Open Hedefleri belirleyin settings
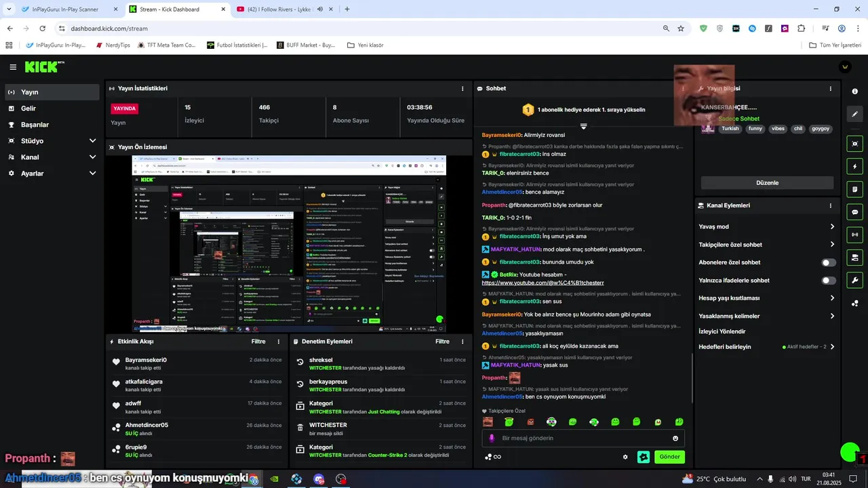The width and height of the screenshot is (868, 488). coord(767,347)
